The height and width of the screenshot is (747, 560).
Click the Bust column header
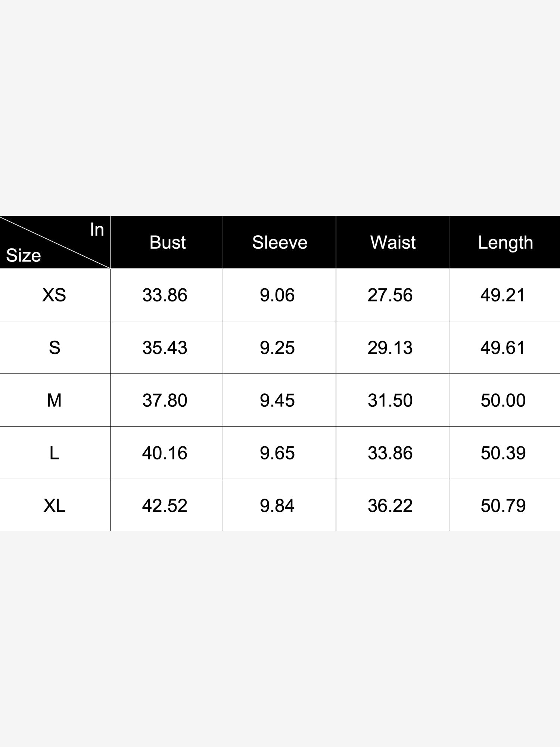[x=167, y=242]
